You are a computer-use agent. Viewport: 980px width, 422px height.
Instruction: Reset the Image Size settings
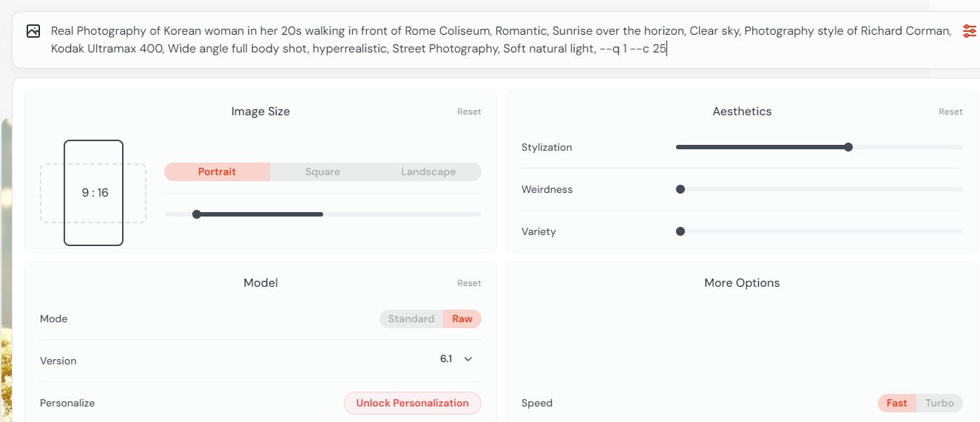click(x=469, y=112)
